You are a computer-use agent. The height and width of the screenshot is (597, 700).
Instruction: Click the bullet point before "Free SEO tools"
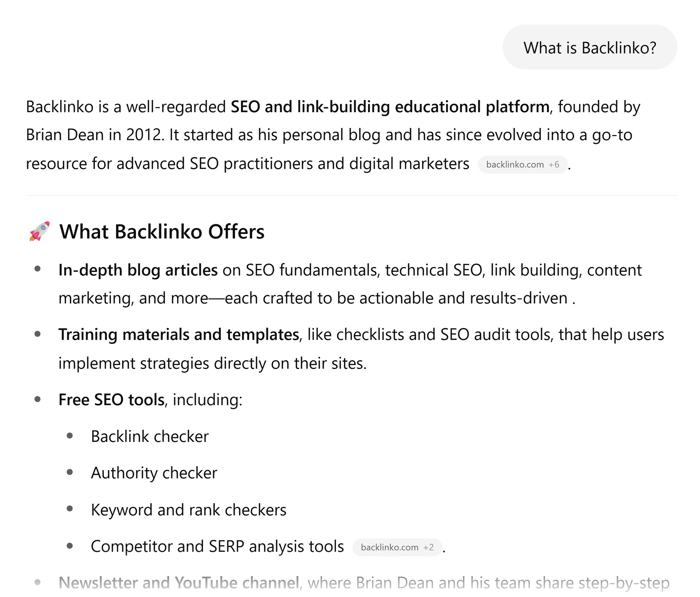38,399
